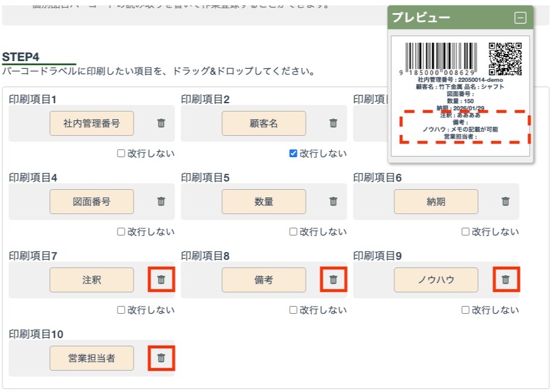Collapse the プレビュー panel
The width and height of the screenshot is (554, 392).
[520, 18]
